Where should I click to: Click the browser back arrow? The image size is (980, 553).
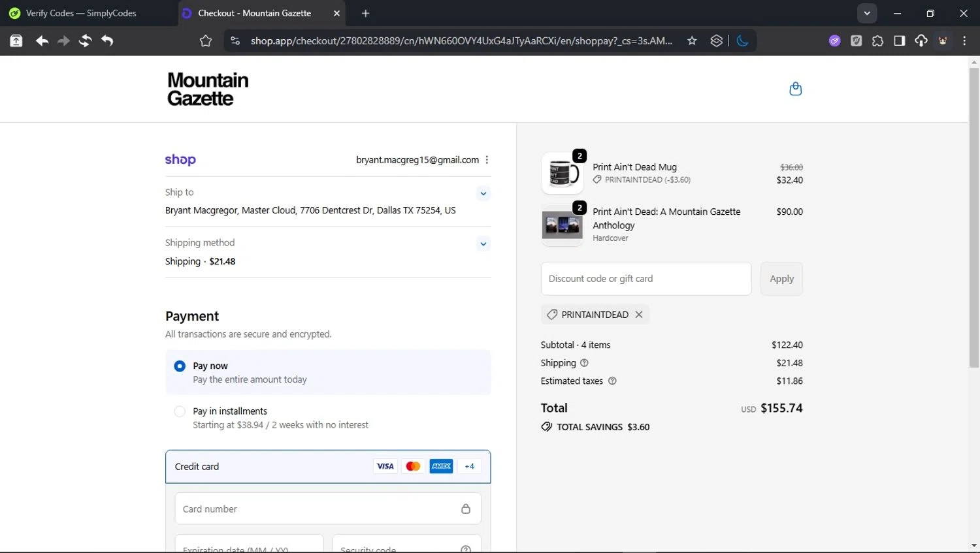pyautogui.click(x=42, y=41)
